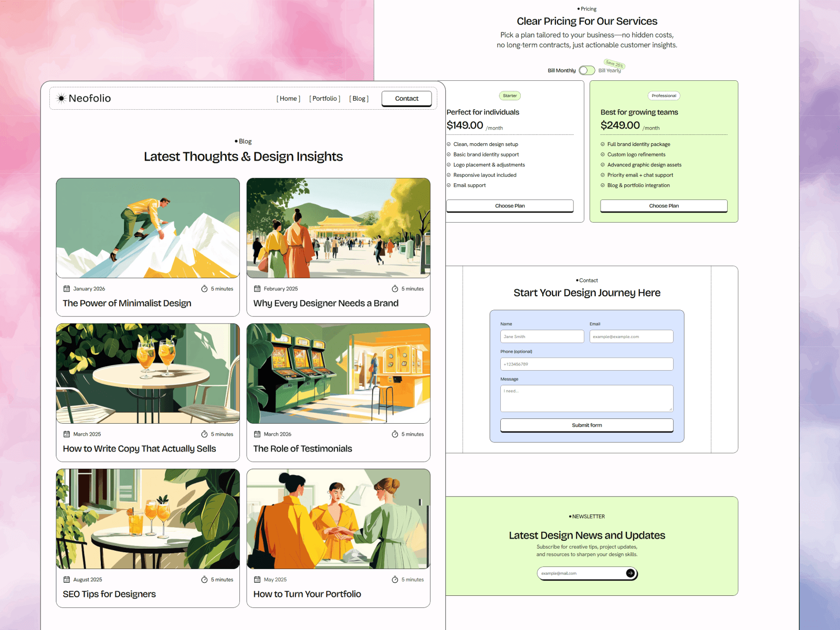This screenshot has width=840, height=630.
Task: Open the arcade machines blog thumbnail
Action: (339, 373)
